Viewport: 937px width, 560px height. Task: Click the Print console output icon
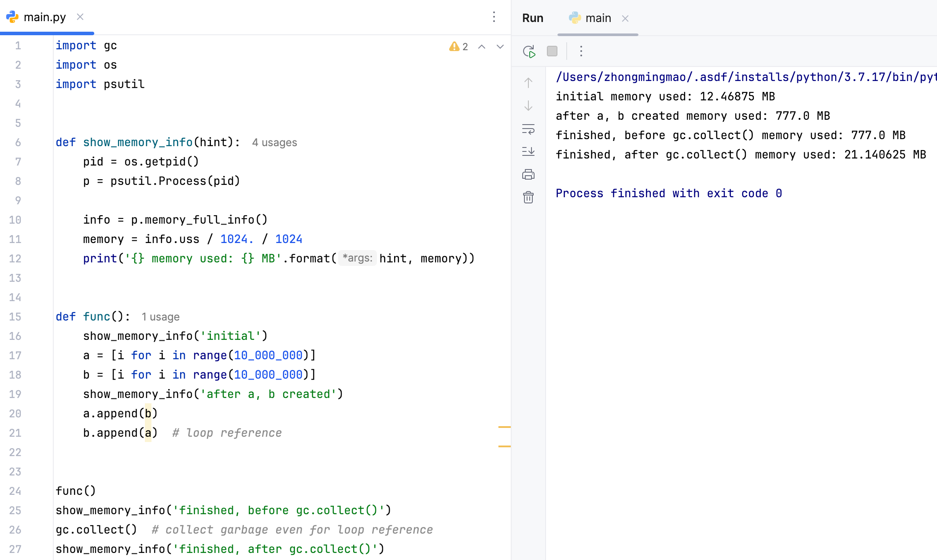pyautogui.click(x=528, y=175)
